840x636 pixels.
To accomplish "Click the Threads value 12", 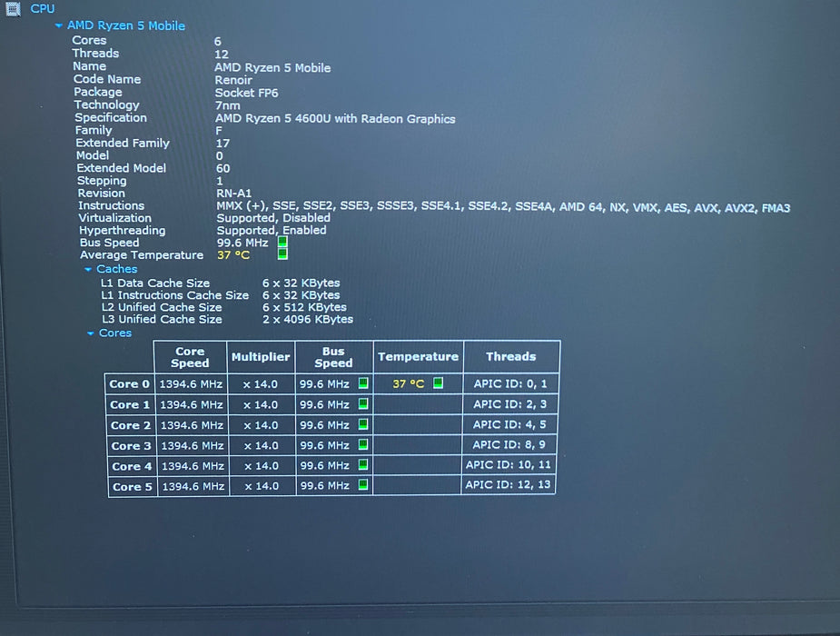I will tap(222, 55).
